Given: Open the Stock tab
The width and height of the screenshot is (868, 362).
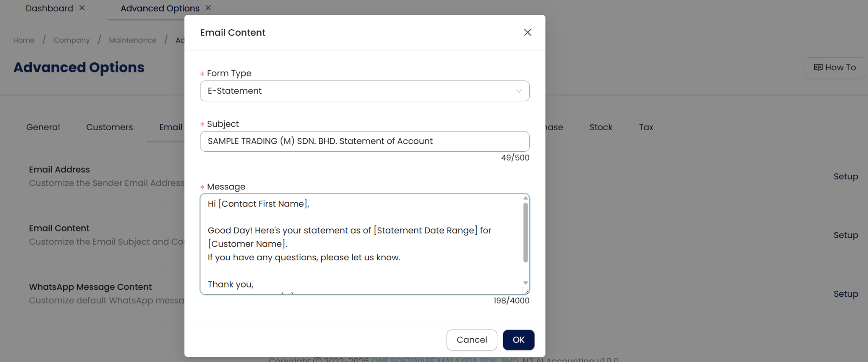Looking at the screenshot, I should (x=601, y=128).
